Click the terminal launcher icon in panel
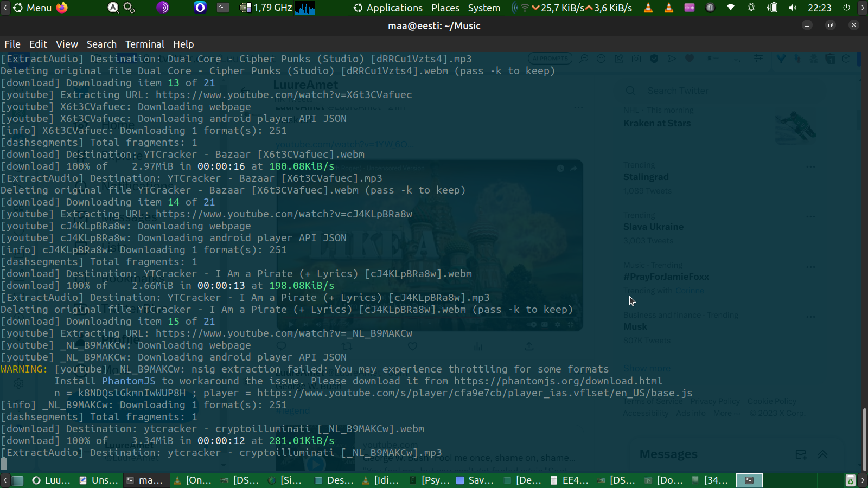The width and height of the screenshot is (868, 488). pos(223,8)
